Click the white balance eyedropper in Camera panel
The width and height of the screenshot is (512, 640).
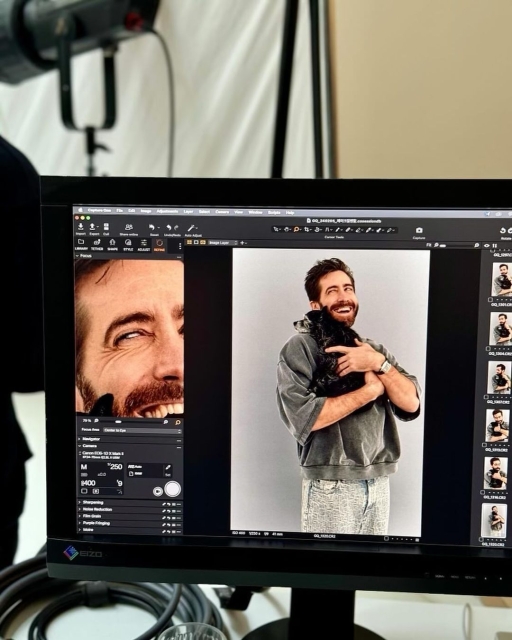[x=168, y=468]
